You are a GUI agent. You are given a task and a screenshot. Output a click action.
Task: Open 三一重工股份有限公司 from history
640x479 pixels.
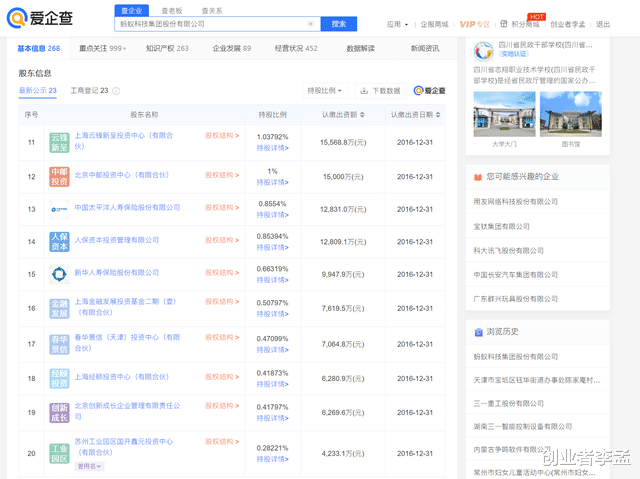click(x=508, y=404)
